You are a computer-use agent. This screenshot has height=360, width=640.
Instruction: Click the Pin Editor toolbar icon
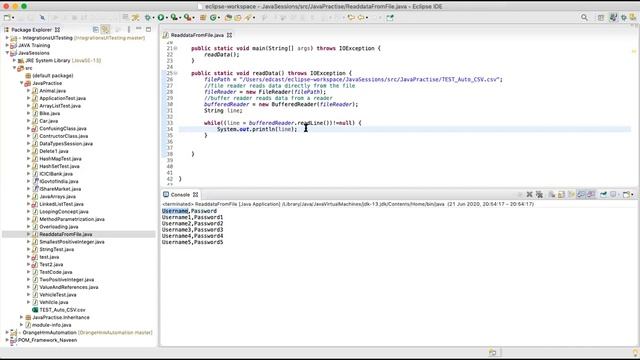click(x=390, y=18)
